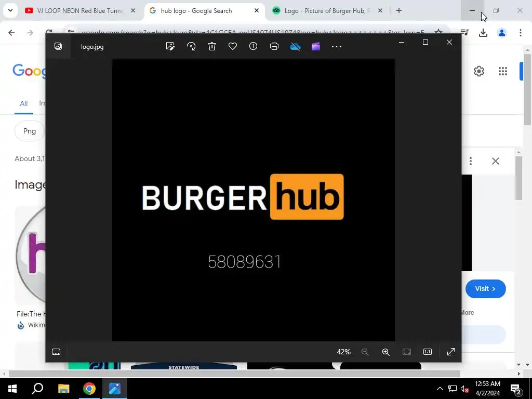The height and width of the screenshot is (399, 532).
Task: Open File Explorer from the taskbar
Action: click(63, 389)
